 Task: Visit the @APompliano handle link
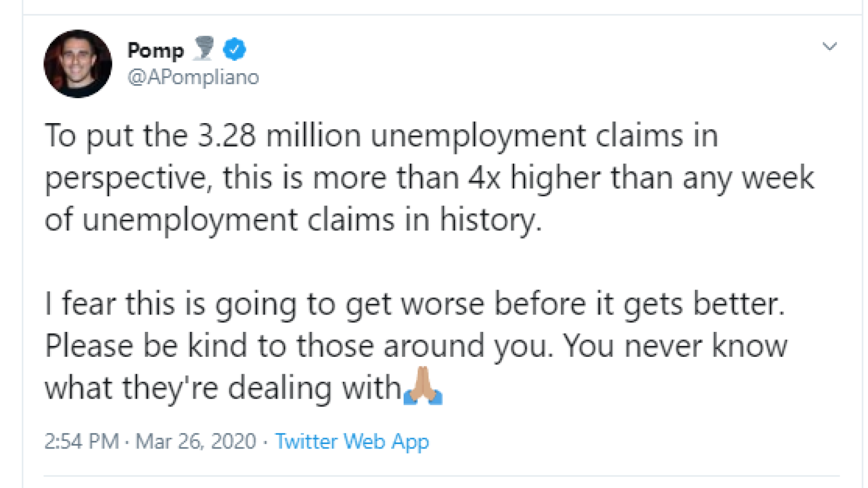[x=193, y=77]
